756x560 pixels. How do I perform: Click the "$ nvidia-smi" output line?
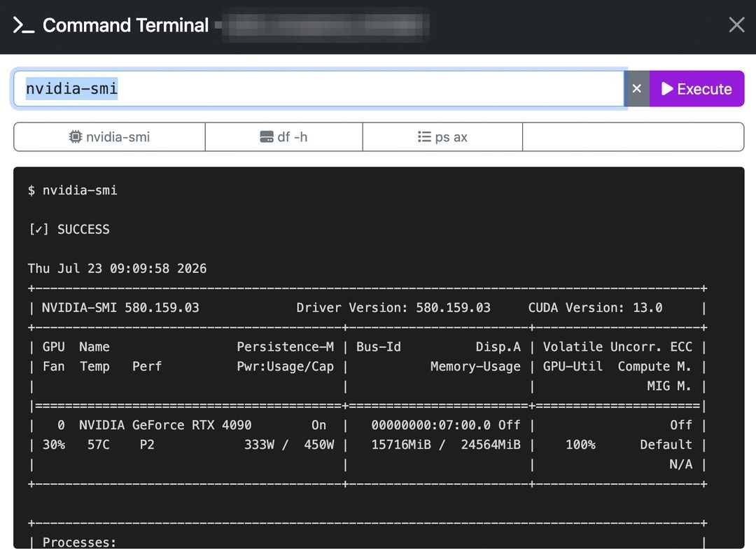(72, 190)
